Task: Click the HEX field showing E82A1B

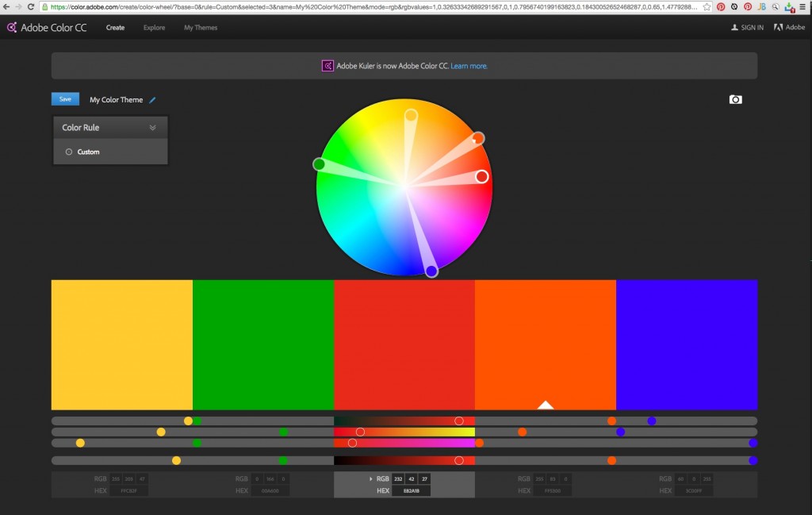Action: 412,490
